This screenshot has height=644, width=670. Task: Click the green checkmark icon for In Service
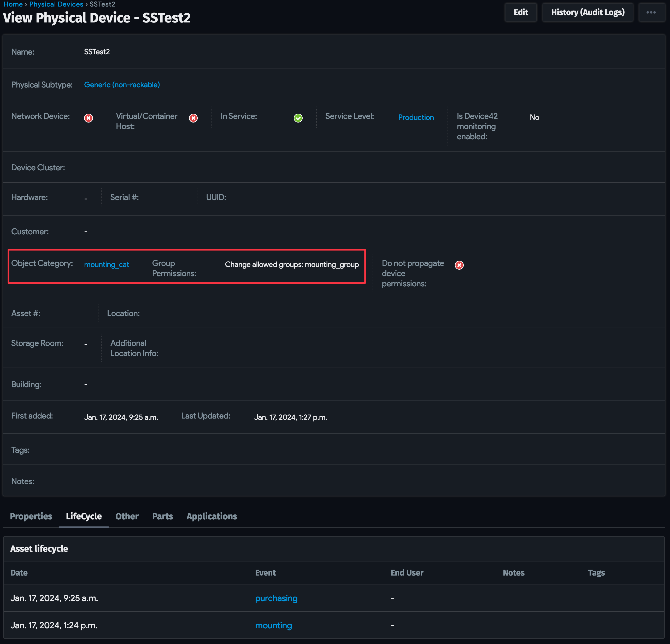tap(298, 118)
